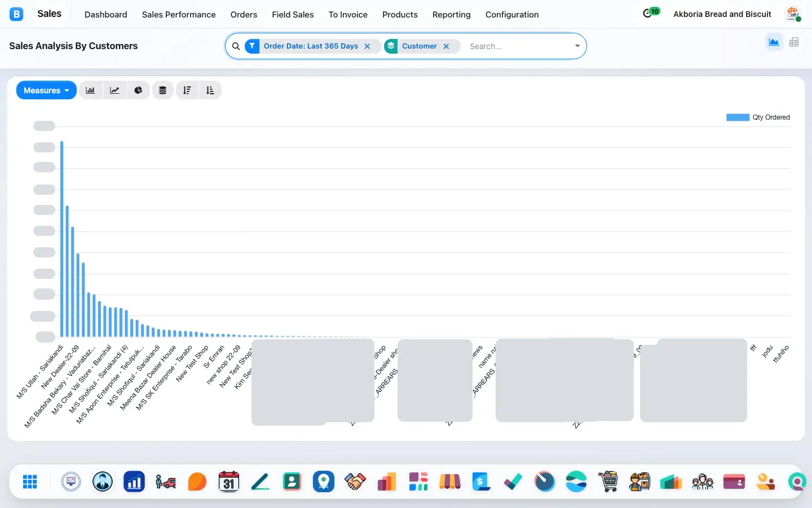Viewport: 812px width, 508px height.
Task: Switch to pie chart mode
Action: coord(138,90)
